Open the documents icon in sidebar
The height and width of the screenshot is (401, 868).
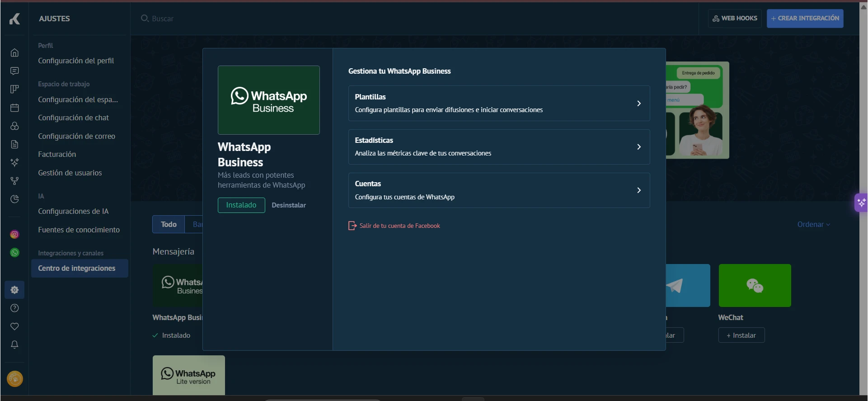pyautogui.click(x=14, y=144)
